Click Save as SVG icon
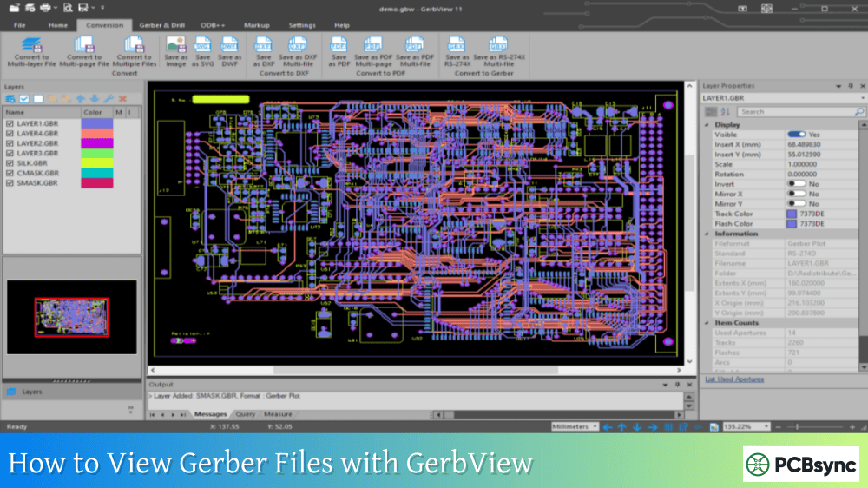Image resolution: width=868 pixels, height=488 pixels. click(203, 50)
